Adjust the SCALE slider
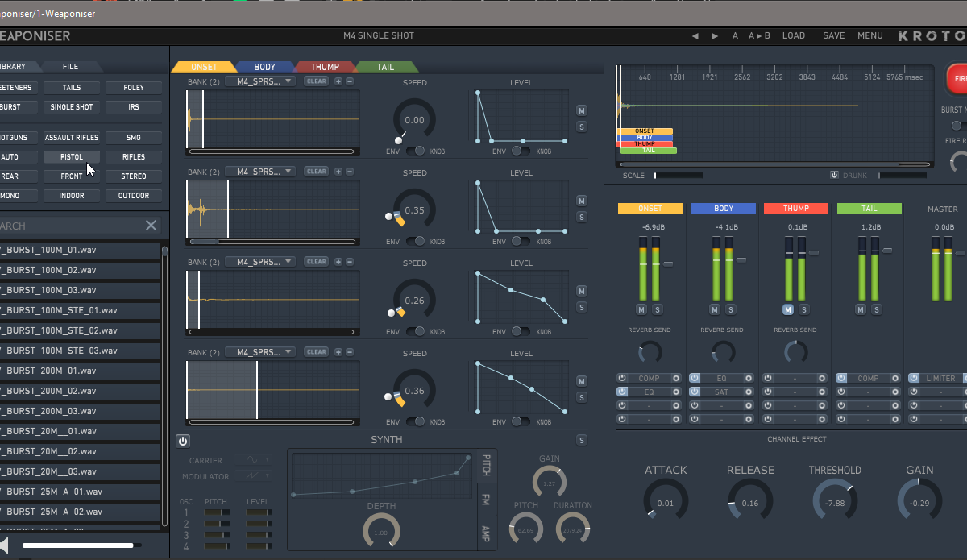 [677, 175]
